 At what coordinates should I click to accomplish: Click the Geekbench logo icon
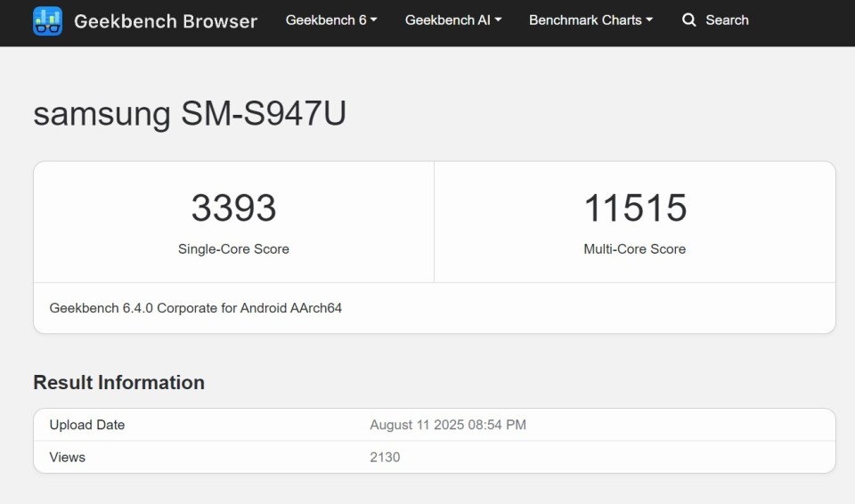point(47,20)
